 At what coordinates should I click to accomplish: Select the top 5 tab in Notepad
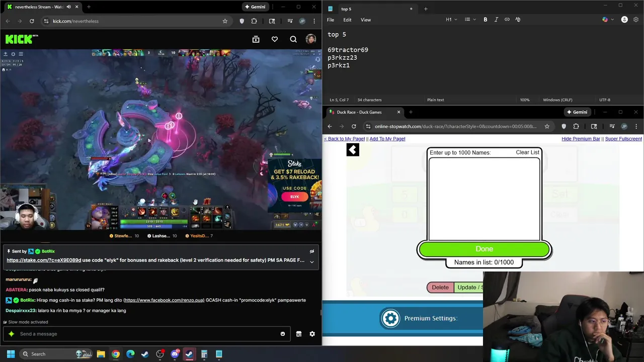point(370,9)
